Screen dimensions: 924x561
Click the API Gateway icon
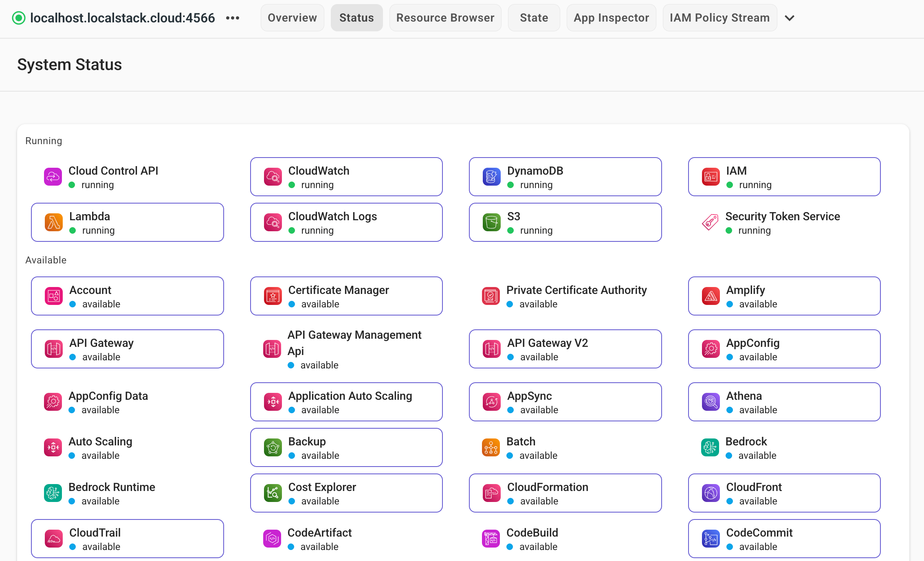click(54, 349)
